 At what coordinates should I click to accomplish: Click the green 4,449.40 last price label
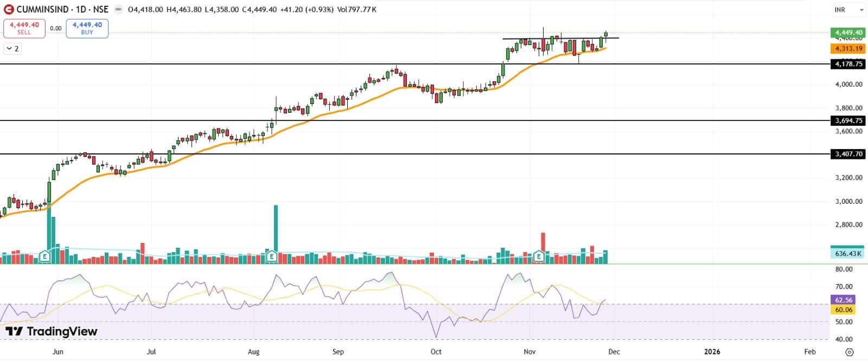[848, 33]
